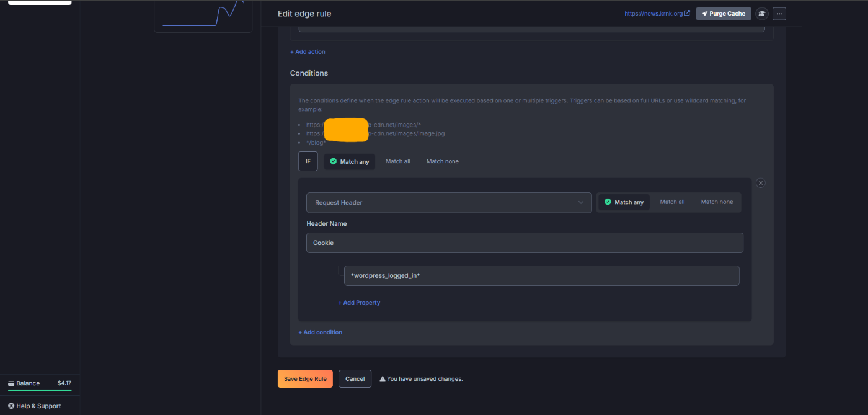
Task: Click the + Add condition link
Action: coord(320,332)
